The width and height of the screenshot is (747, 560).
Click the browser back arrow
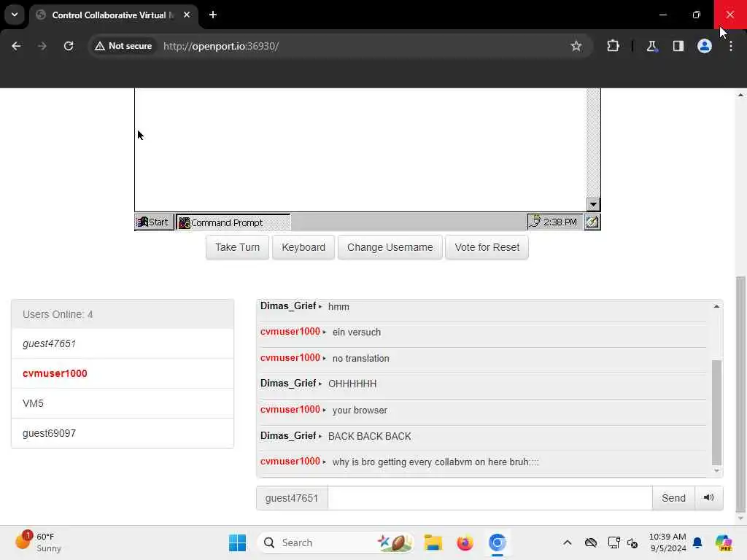click(16, 46)
